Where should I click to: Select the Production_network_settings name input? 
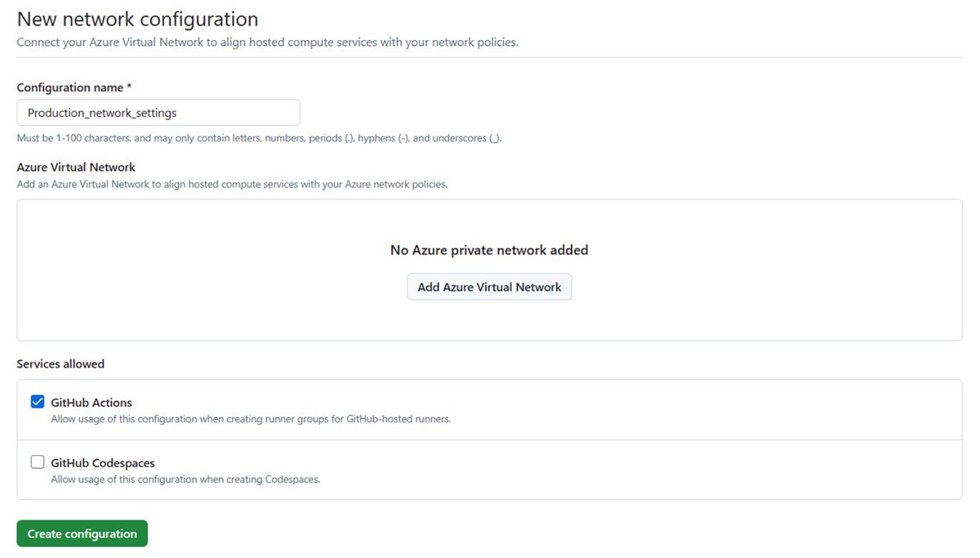pyautogui.click(x=157, y=112)
